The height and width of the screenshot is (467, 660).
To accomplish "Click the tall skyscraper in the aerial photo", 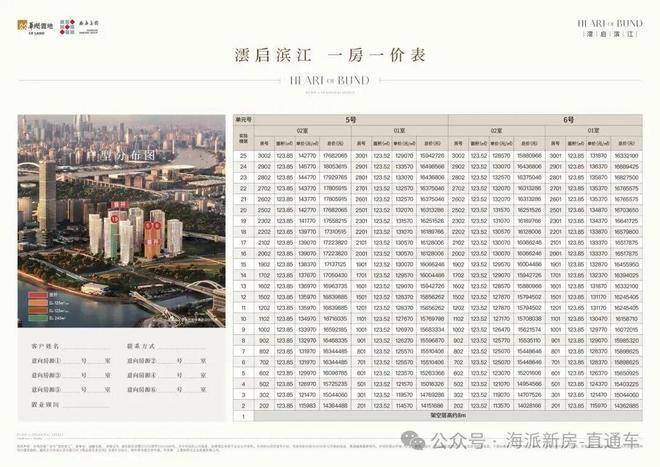I will coord(47,200).
